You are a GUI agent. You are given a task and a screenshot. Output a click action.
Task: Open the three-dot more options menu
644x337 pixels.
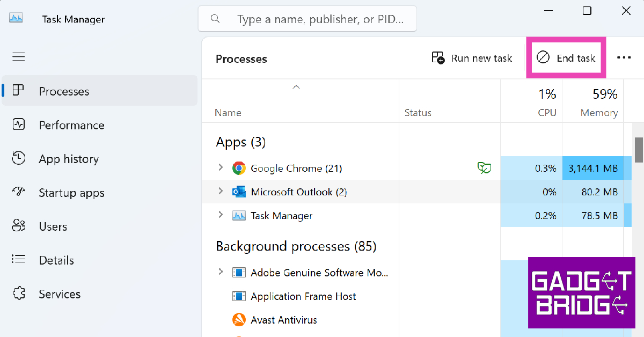click(x=624, y=58)
